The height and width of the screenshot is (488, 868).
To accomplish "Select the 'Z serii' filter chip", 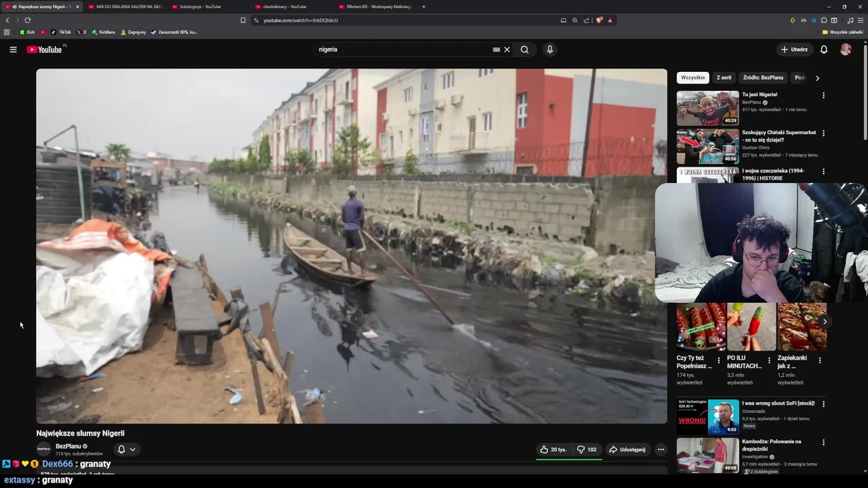I will [724, 78].
